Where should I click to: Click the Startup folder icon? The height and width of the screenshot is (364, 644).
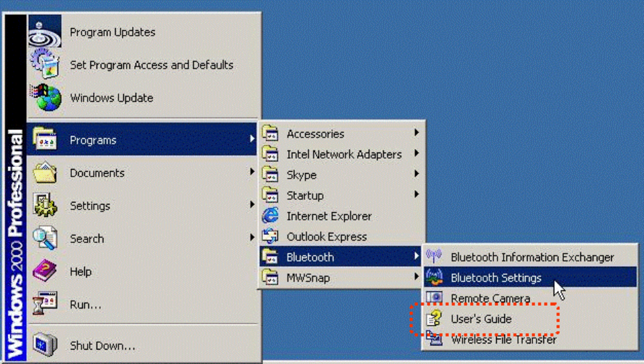coord(270,195)
